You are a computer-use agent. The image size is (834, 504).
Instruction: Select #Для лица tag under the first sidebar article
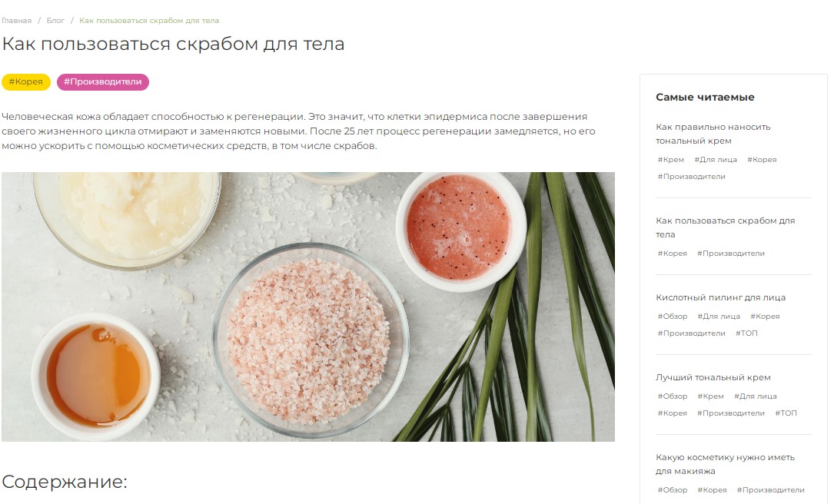pyautogui.click(x=716, y=160)
